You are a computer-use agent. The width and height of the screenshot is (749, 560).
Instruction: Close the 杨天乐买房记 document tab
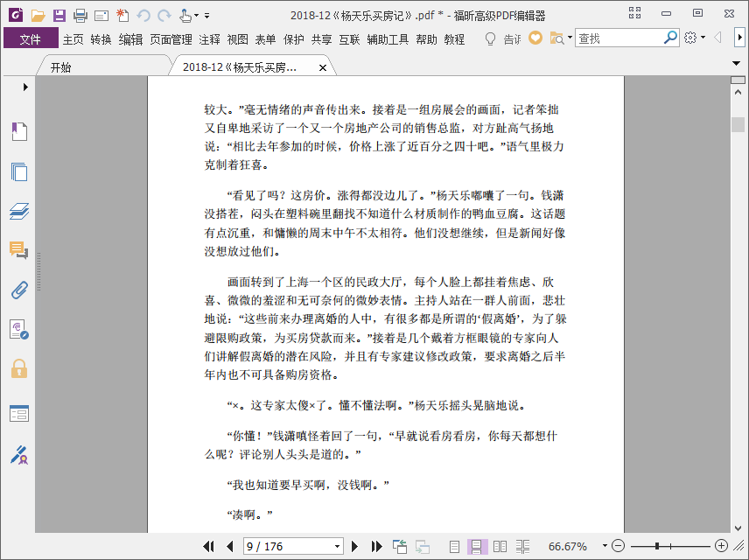[x=323, y=68]
